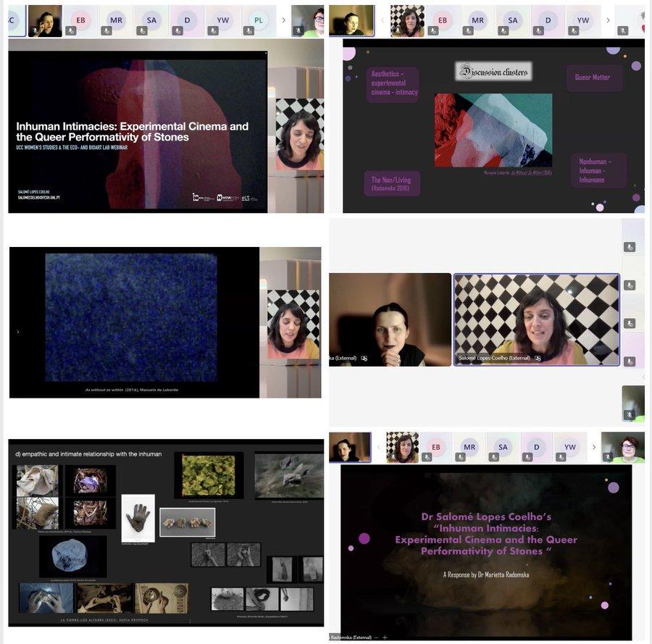Click the yellow-green foliage image on the collage slide

coord(209,475)
